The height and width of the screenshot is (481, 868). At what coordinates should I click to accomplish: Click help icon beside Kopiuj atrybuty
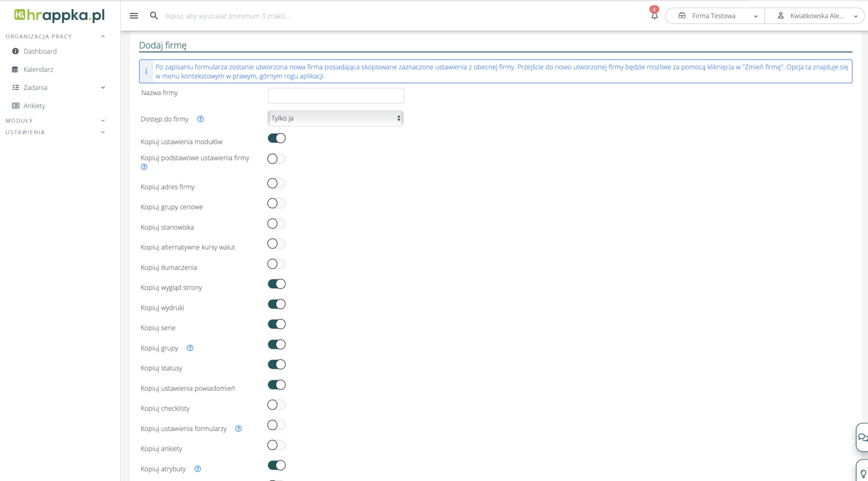197,469
